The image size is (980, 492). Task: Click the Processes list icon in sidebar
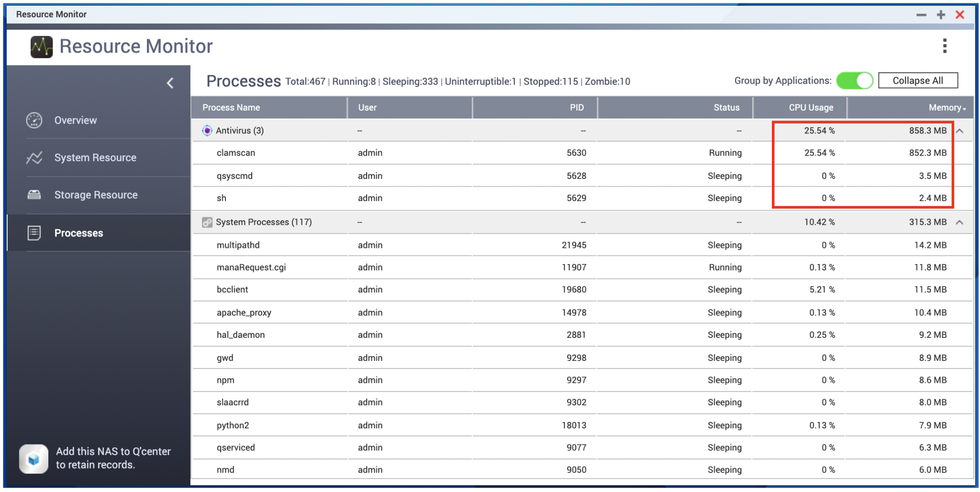coord(34,233)
